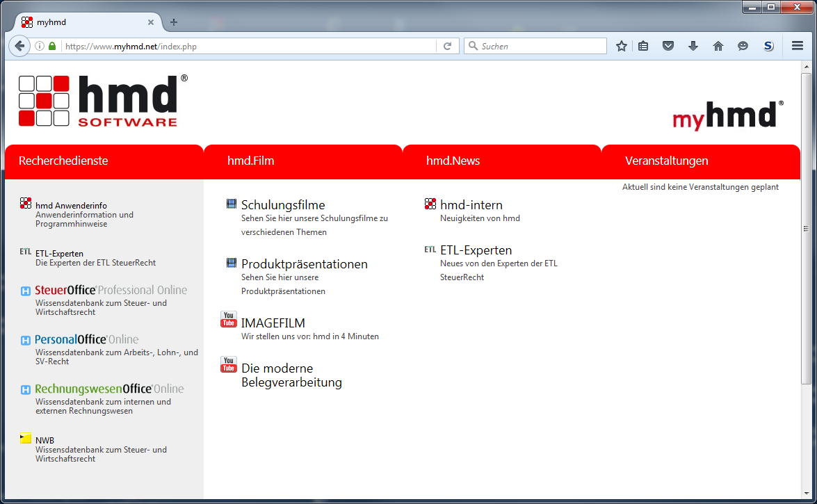Viewport: 817px width, 504px height.
Task: Click the film icon beside Schulungsfilme
Action: coord(231,203)
